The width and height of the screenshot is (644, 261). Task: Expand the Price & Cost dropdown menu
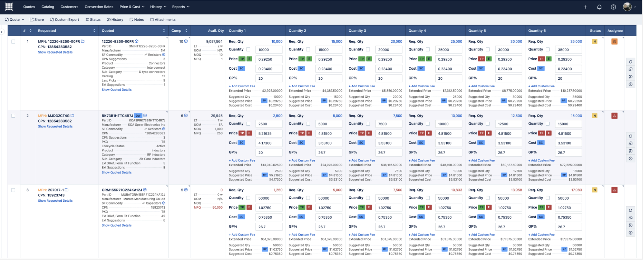132,7
